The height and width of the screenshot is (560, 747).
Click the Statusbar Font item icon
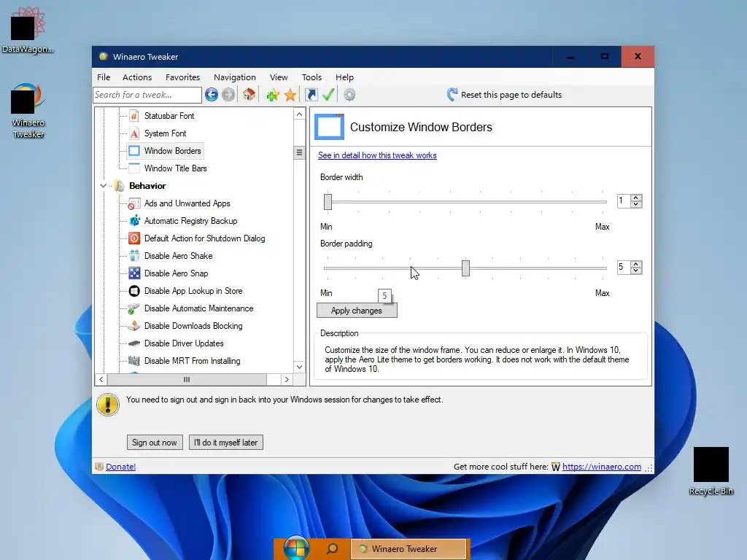pyautogui.click(x=134, y=116)
